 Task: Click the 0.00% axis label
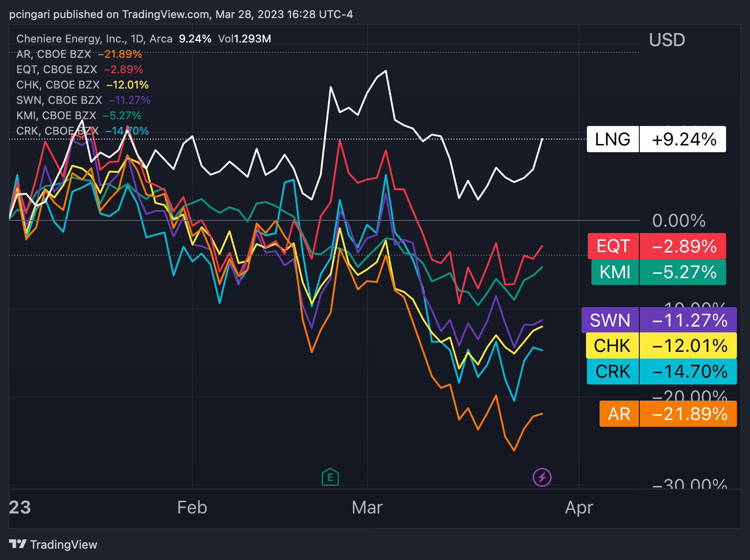coord(679,221)
